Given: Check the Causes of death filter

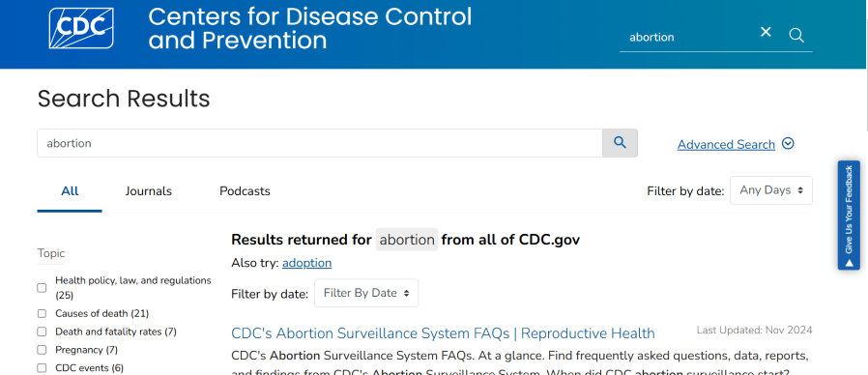Looking at the screenshot, I should 43,313.
